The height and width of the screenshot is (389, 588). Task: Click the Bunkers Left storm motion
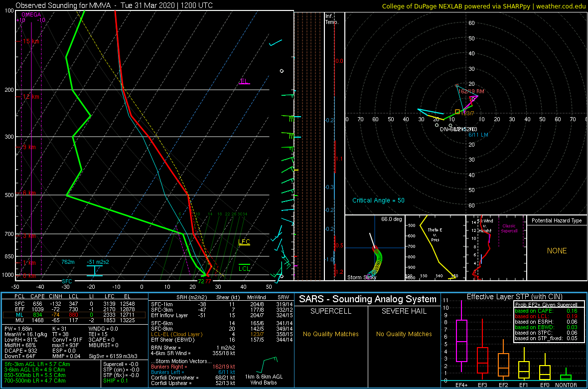coord(193,372)
